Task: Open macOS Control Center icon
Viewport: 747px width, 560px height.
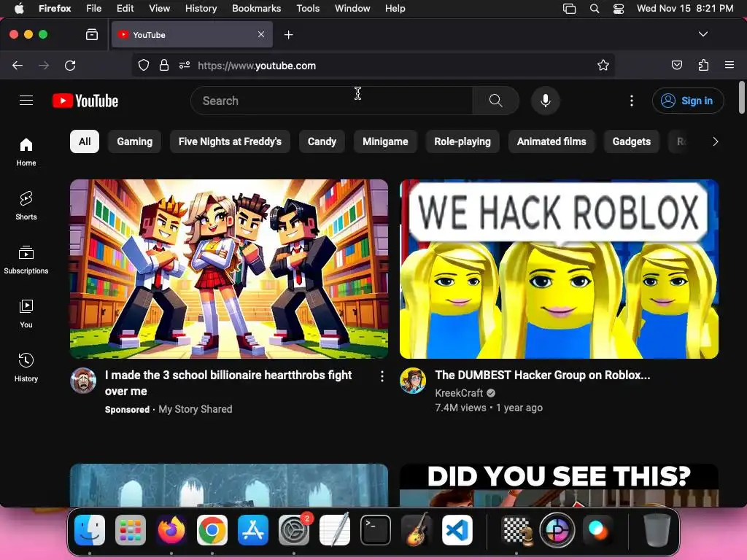Action: [x=619, y=9]
